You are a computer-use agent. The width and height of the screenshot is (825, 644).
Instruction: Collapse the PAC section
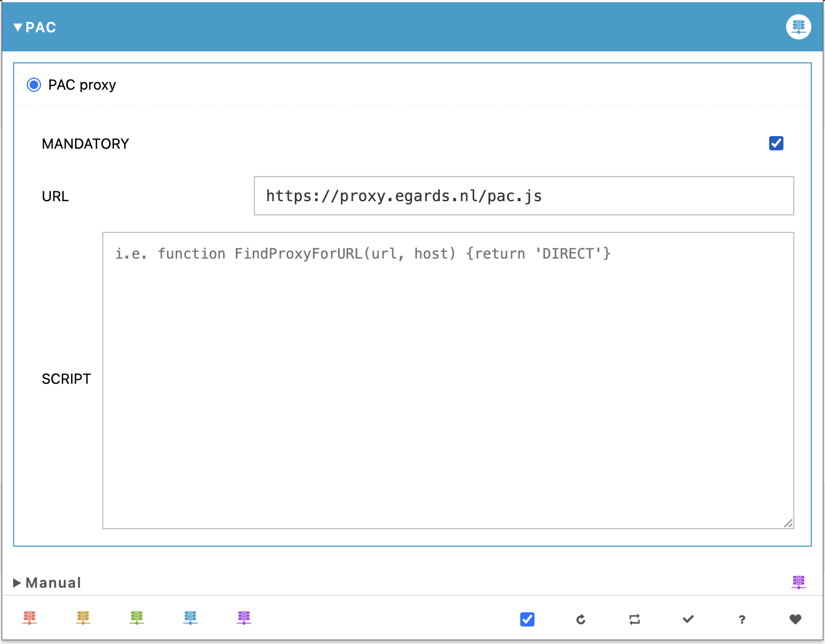pyautogui.click(x=18, y=27)
